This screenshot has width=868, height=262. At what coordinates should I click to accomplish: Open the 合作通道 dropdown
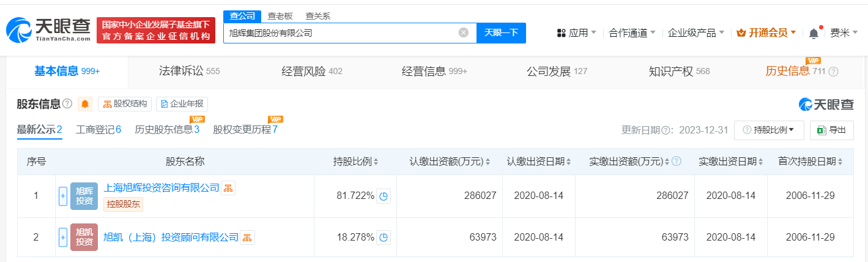tap(632, 33)
